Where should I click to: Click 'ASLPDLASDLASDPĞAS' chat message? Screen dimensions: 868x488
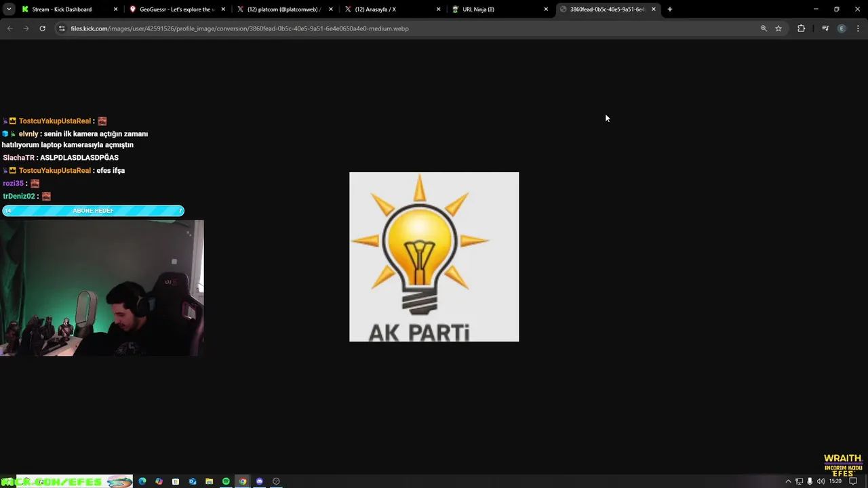click(x=79, y=158)
